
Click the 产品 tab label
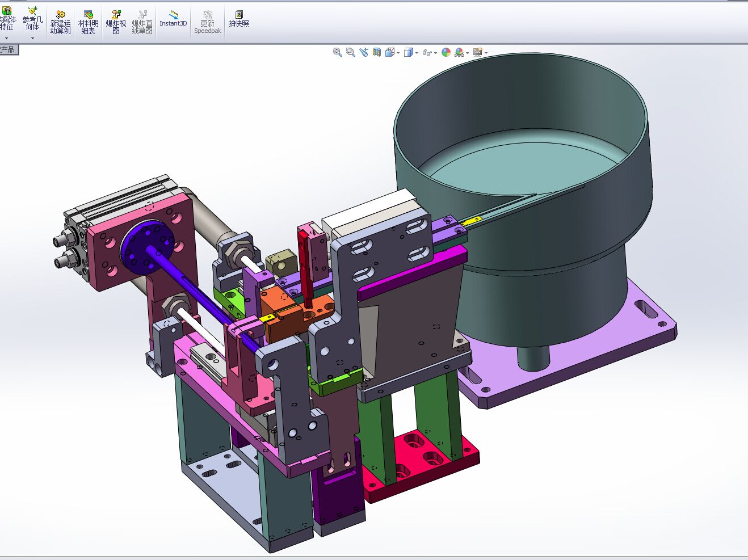(8, 50)
